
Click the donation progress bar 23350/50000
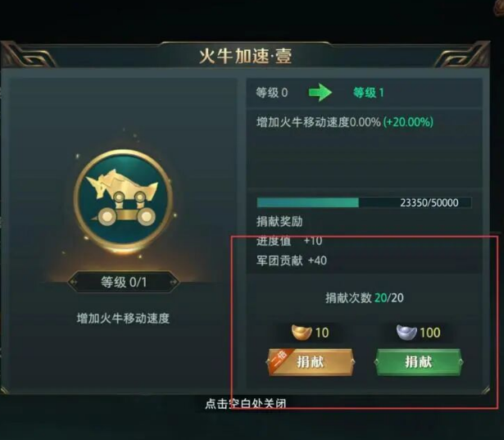364,202
